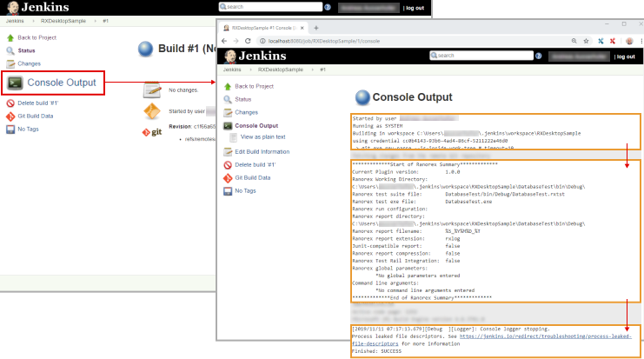The width and height of the screenshot is (644, 359).
Task: Click the 'Finished: SUCCESS' console line
Action: click(x=376, y=351)
